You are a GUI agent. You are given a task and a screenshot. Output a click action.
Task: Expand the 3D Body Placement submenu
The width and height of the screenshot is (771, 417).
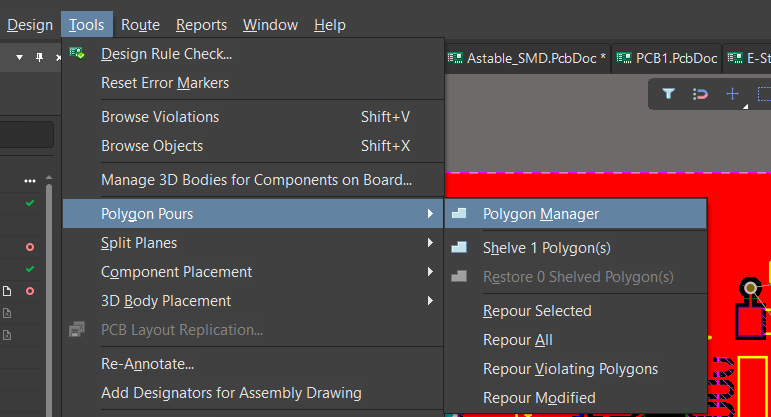(x=253, y=300)
